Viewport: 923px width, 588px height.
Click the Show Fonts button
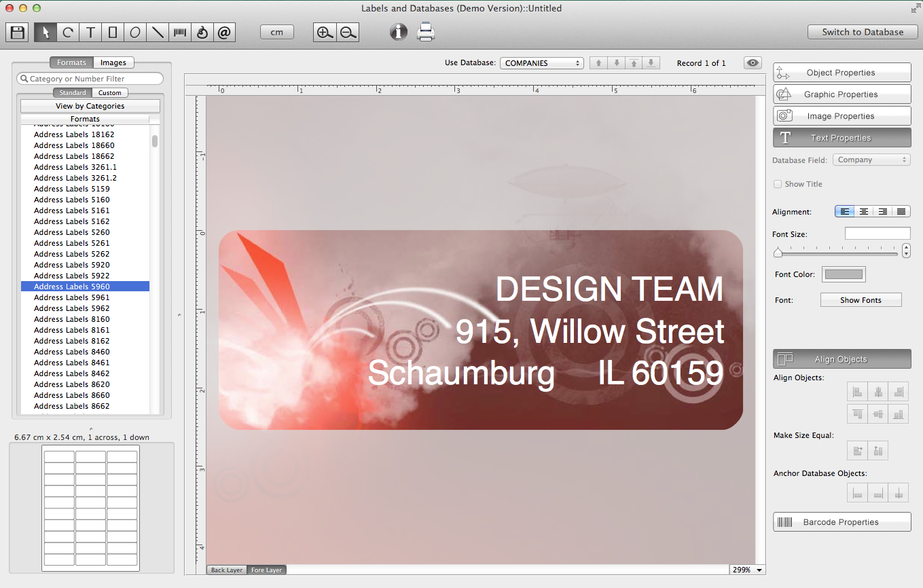(861, 300)
